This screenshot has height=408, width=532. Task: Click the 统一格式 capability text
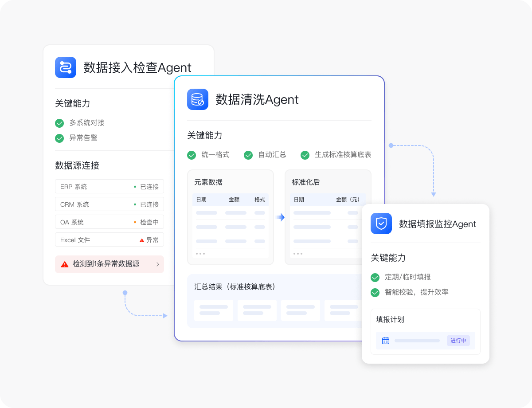coord(215,155)
